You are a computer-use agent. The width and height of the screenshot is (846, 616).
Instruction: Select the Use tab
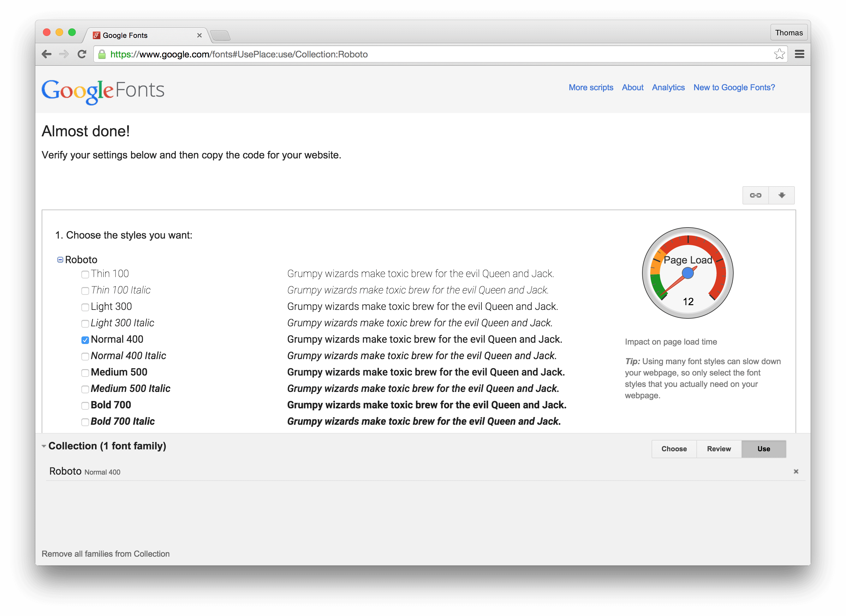764,449
